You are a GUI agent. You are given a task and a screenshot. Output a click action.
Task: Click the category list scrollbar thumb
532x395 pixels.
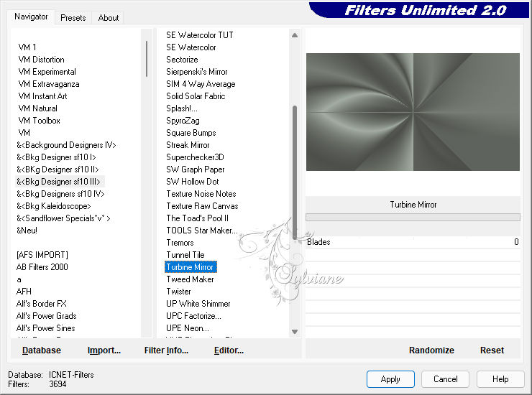click(147, 59)
